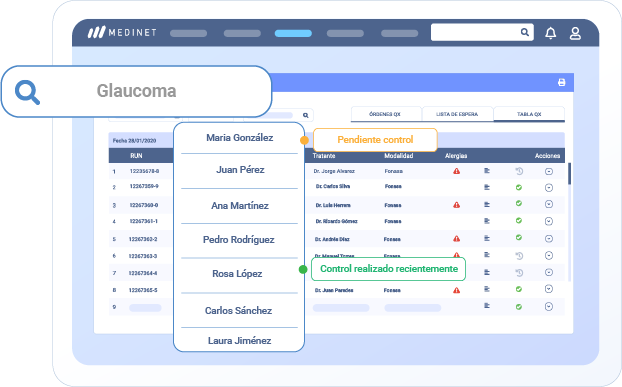Viewport: 622px width, 387px height.
Task: Switch to the LISTA DE ESPERA tab
Action: 457,114
